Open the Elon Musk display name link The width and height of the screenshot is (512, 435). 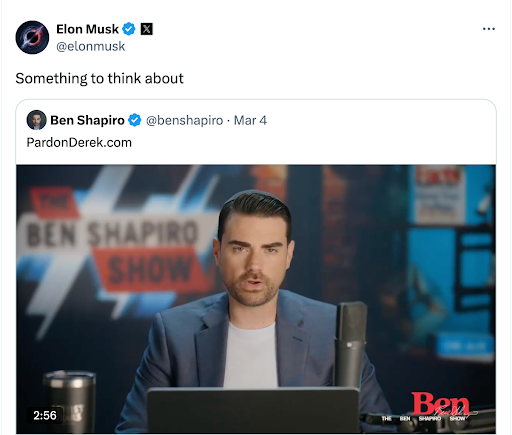click(87, 29)
